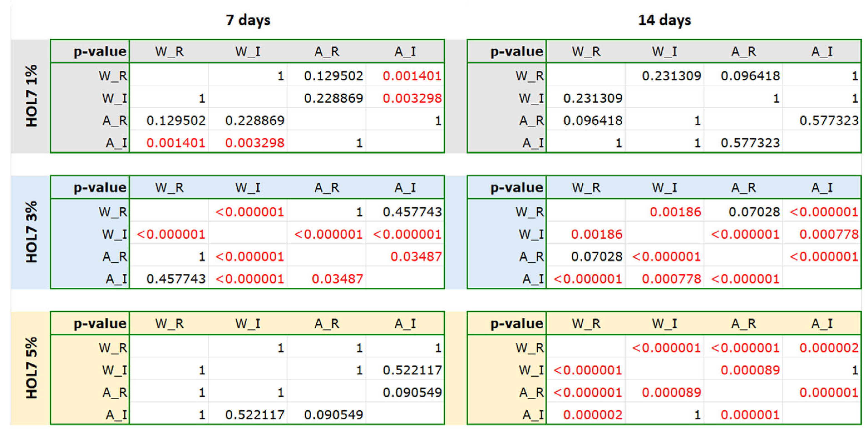Image resolution: width=868 pixels, height=433 pixels.
Task: Click red 0.003298 in A_I row, 7-day 1%
Action: (x=255, y=143)
